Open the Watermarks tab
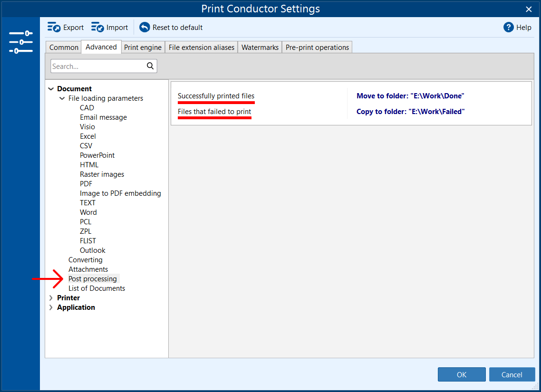541x392 pixels. [x=260, y=48]
